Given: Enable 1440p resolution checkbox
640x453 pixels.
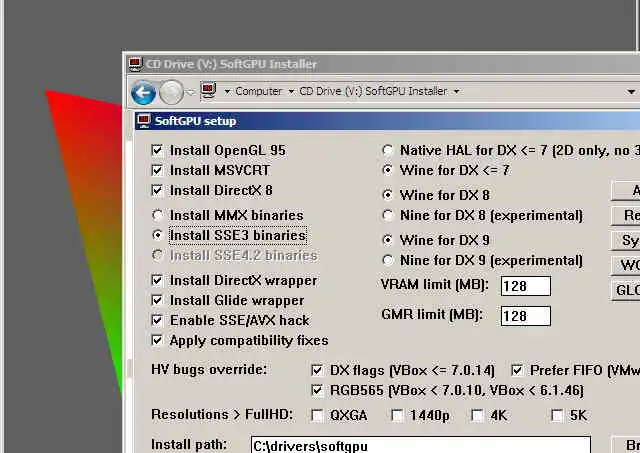Looking at the screenshot, I should coord(397,415).
